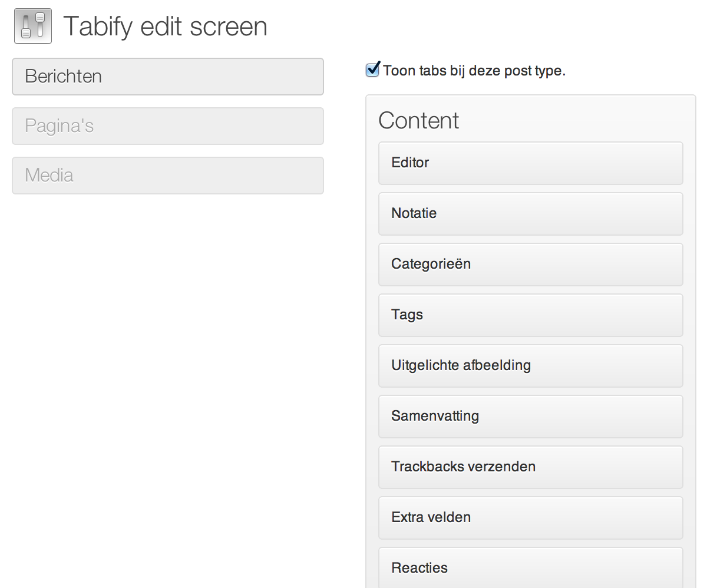707x588 pixels.
Task: Select the Categorieën item
Action: (530, 265)
